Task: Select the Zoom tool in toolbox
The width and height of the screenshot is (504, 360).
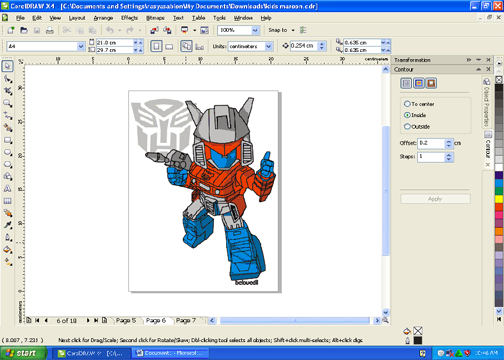Action: click(x=8, y=103)
